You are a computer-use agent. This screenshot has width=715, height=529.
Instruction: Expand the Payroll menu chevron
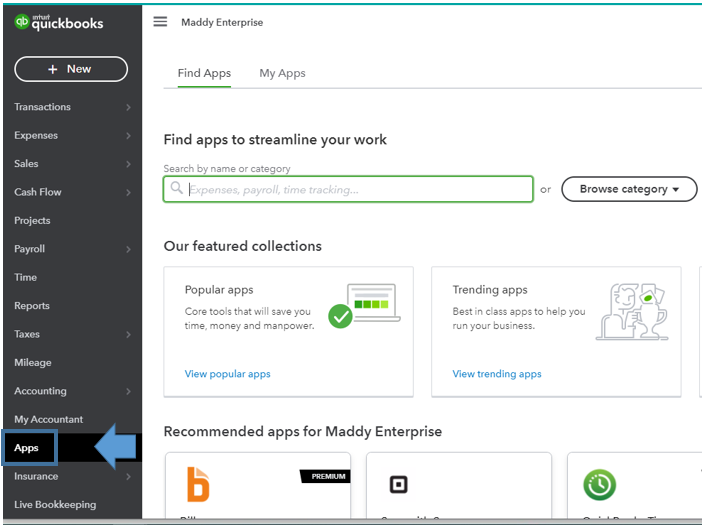[x=128, y=249]
